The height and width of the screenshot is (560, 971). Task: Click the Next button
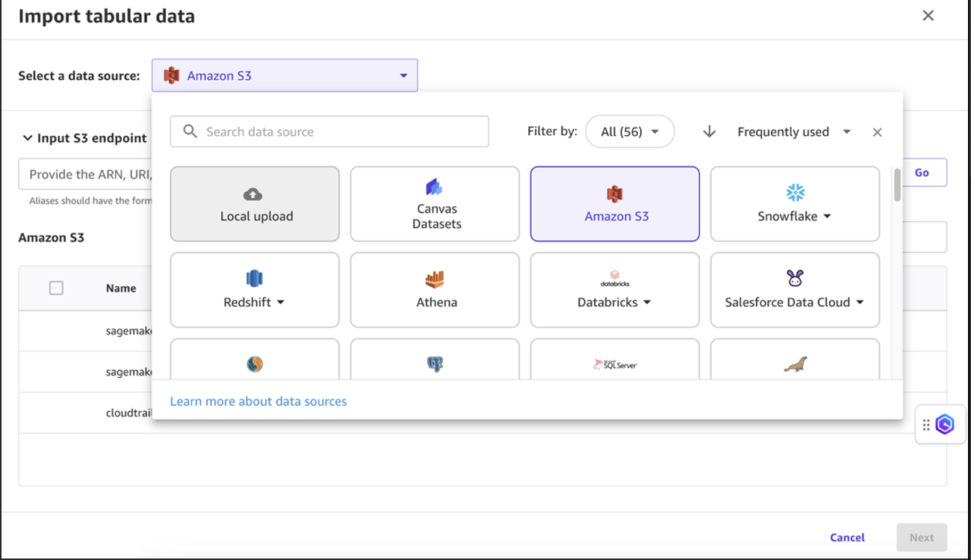(x=922, y=538)
